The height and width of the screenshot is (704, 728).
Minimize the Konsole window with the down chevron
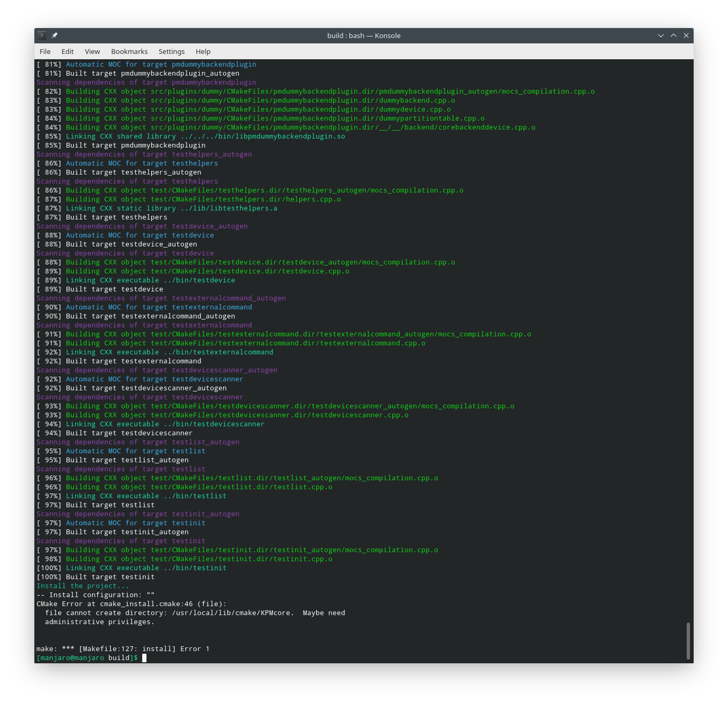pos(661,35)
